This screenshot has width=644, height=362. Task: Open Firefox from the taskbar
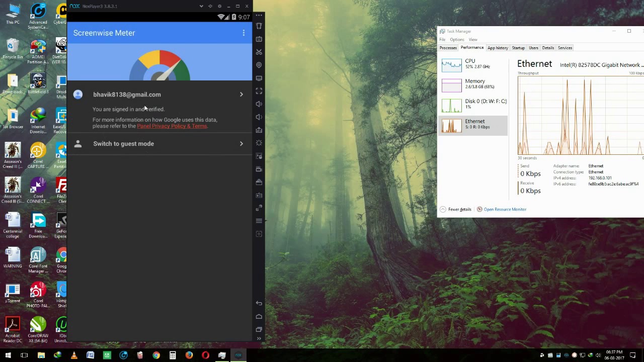189,355
